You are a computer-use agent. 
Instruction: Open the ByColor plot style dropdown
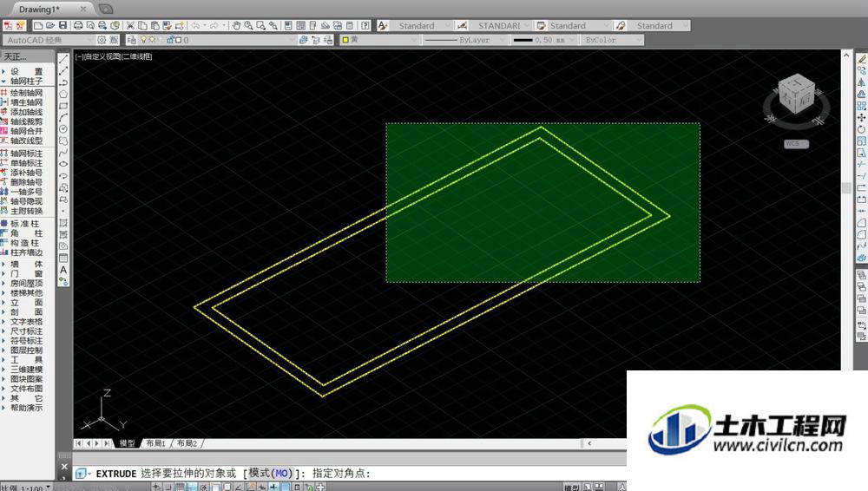click(612, 40)
